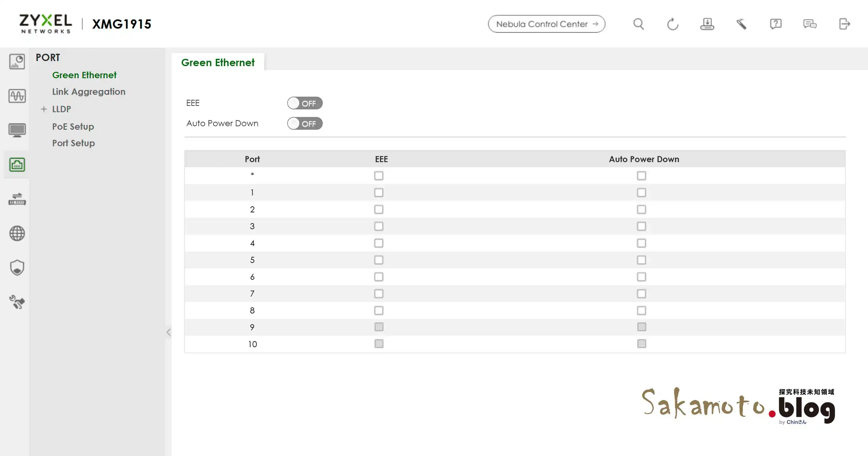This screenshot has width=868, height=456.
Task: Click the refresh icon in header
Action: click(673, 24)
